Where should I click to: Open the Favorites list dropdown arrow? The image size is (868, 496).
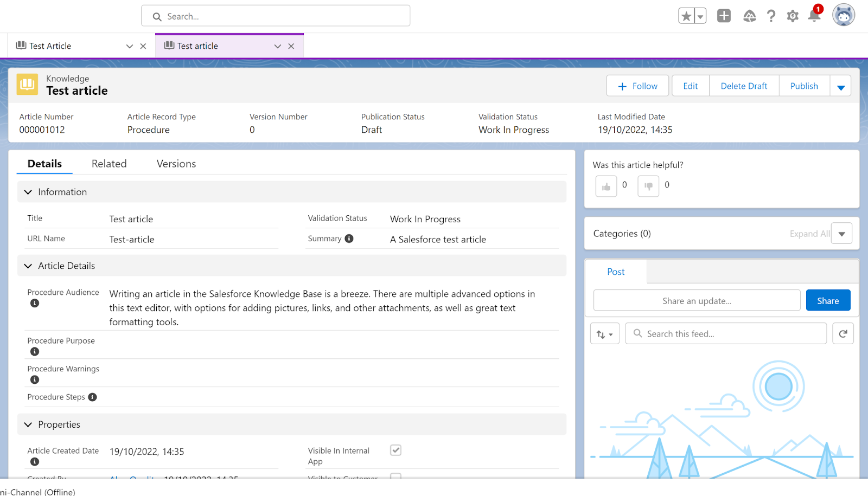[x=700, y=16]
